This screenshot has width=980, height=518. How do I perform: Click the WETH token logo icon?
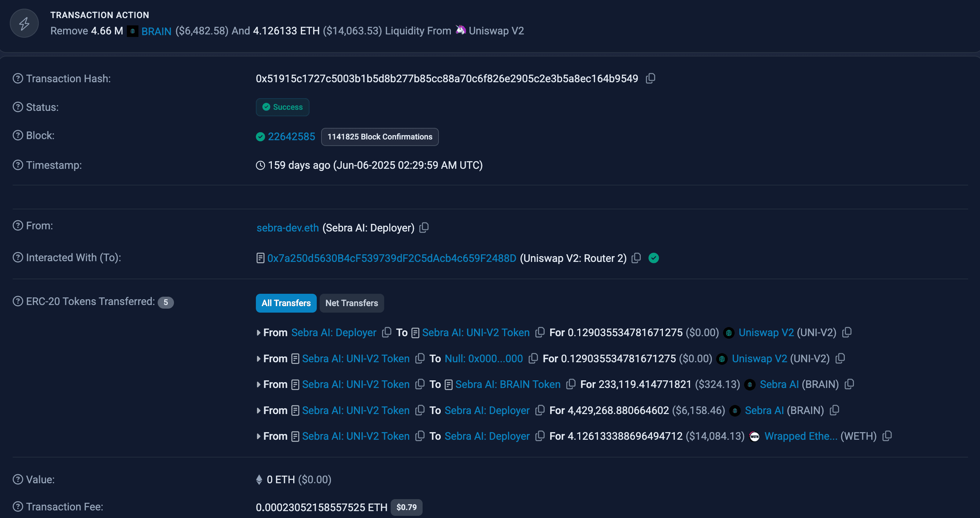755,436
